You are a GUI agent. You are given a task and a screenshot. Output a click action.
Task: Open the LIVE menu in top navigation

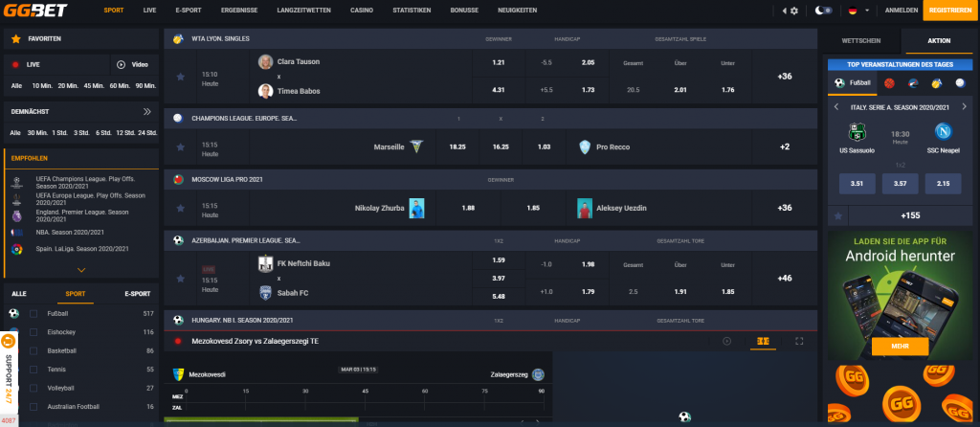coord(149,11)
